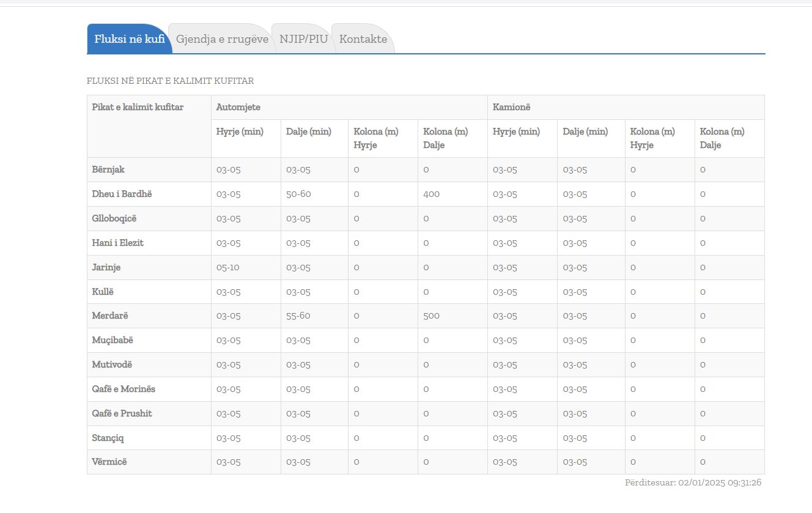Click the Merdarë row label
Screen dimensions: 812x513
110,316
